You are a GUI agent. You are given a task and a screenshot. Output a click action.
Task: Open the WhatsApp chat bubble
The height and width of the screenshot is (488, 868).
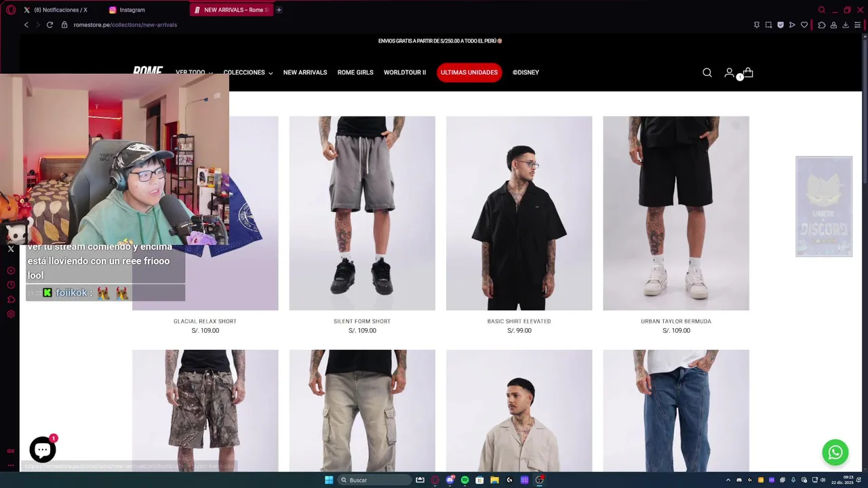(x=835, y=452)
